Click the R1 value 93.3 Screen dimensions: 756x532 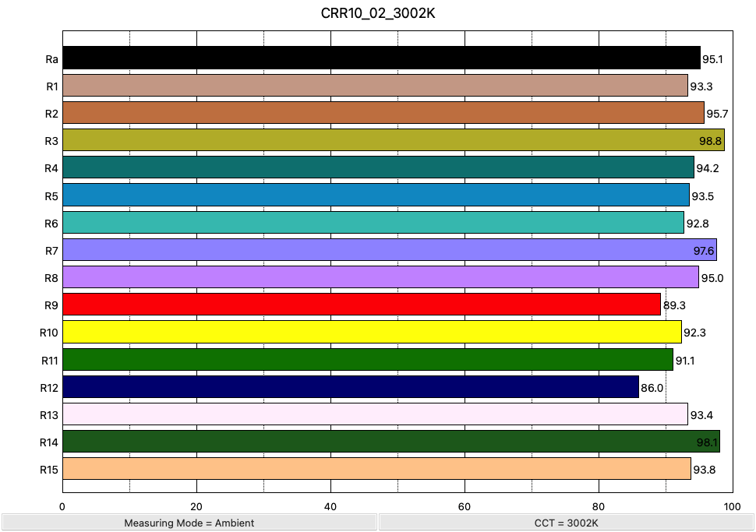[701, 86]
